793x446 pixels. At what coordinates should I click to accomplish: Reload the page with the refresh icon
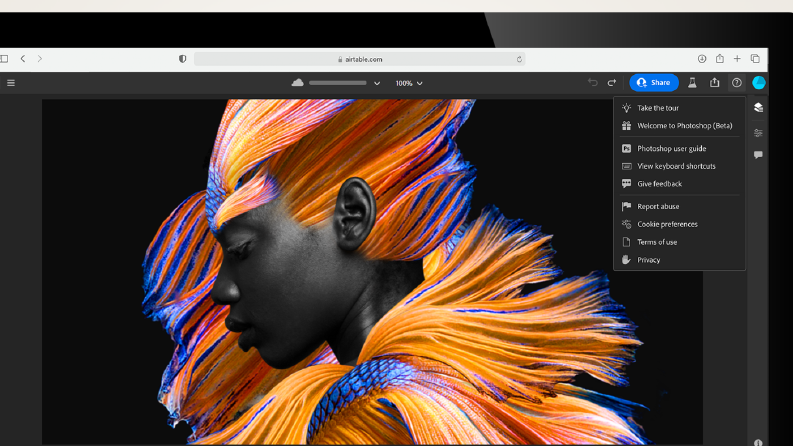click(519, 59)
